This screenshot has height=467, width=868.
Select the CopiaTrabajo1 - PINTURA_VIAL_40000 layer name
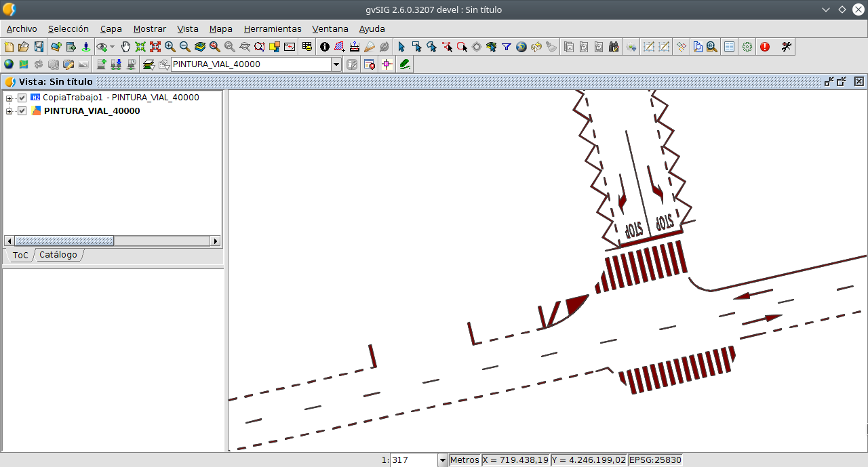coord(121,98)
